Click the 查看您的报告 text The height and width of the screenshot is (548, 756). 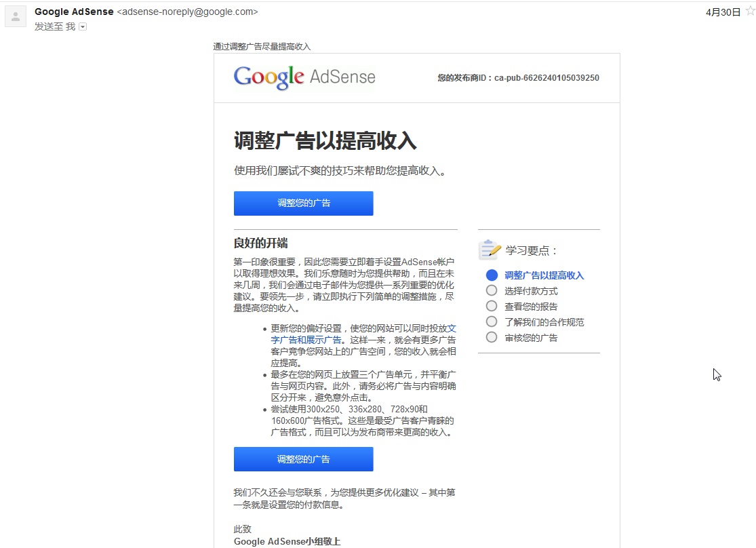pos(531,307)
